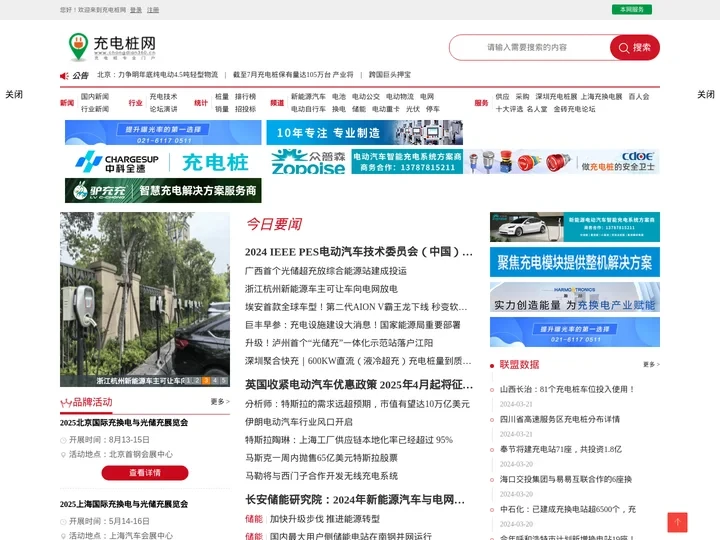Open 新能源汽车 channel link
Screen dimensions: 720x540
click(x=308, y=96)
